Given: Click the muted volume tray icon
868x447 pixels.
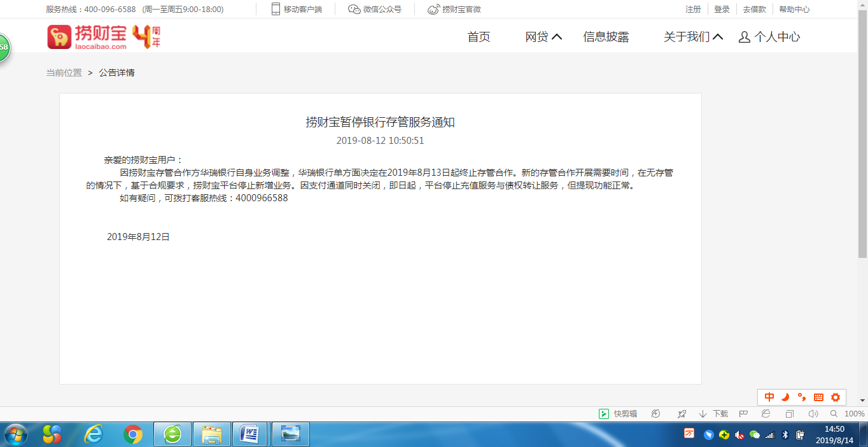Looking at the screenshot, I should (x=739, y=434).
